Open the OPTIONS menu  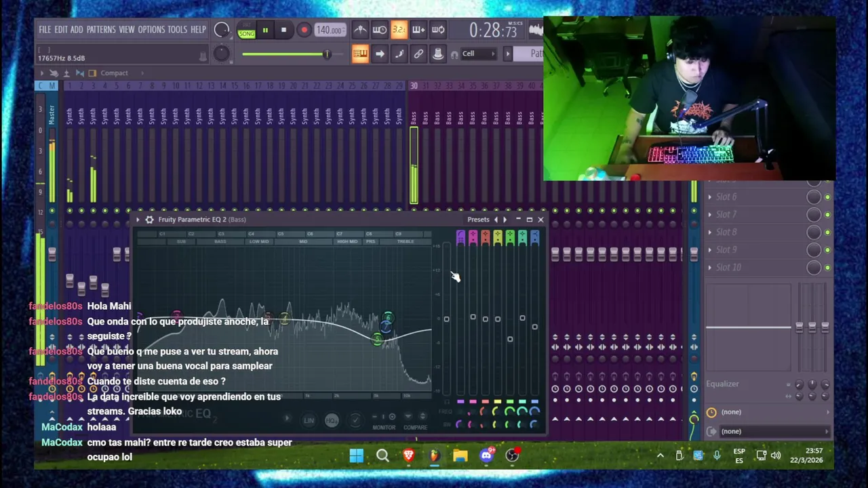pos(151,30)
